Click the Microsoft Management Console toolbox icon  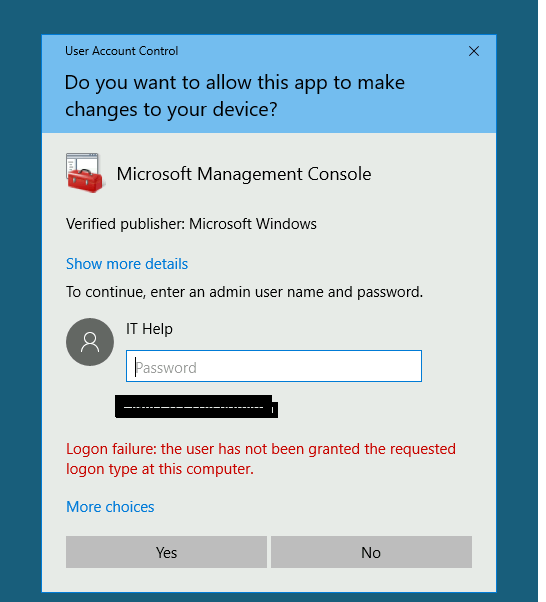tap(84, 173)
